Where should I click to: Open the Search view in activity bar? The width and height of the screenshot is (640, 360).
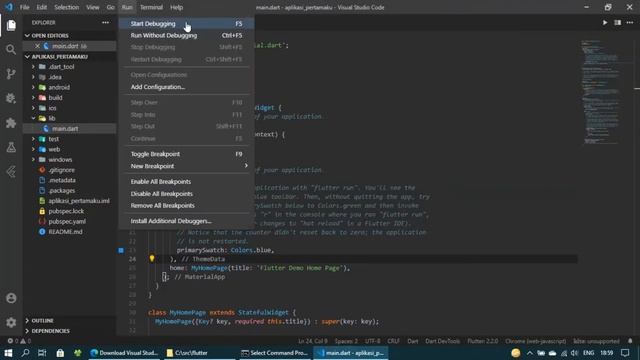click(x=11, y=50)
